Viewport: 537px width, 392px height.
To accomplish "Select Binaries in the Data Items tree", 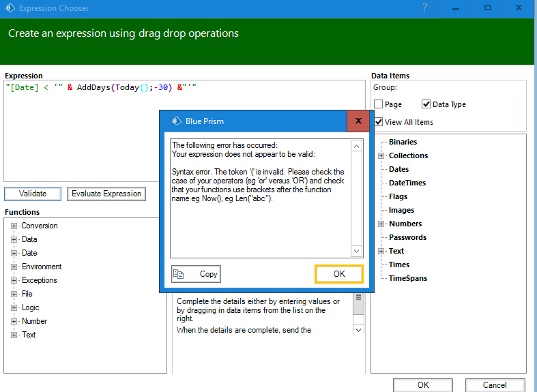I will [403, 142].
